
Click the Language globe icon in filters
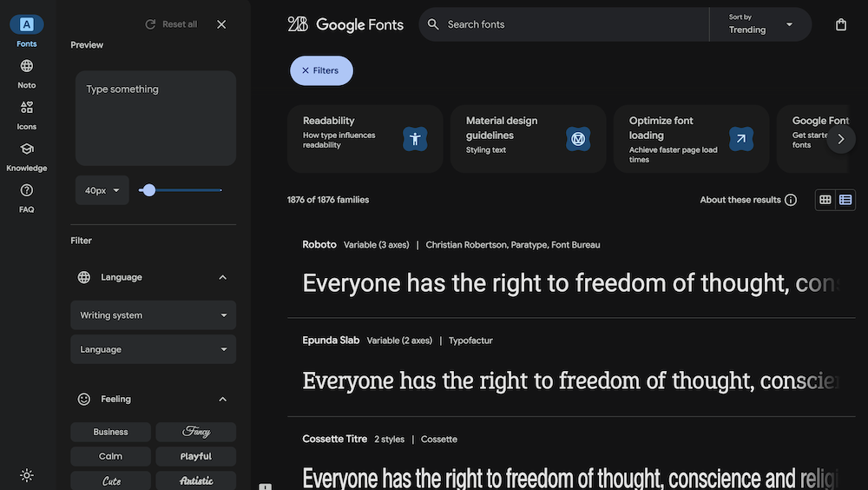[84, 277]
